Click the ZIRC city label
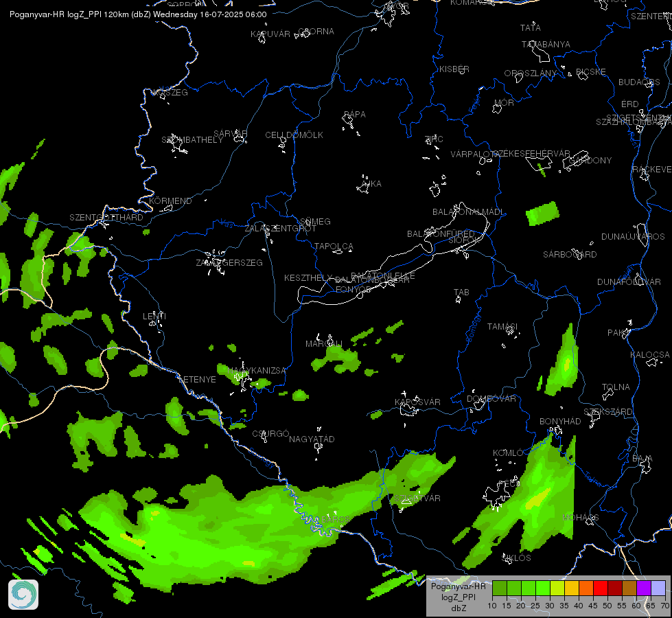The height and width of the screenshot is (618, 672). pyautogui.click(x=434, y=139)
